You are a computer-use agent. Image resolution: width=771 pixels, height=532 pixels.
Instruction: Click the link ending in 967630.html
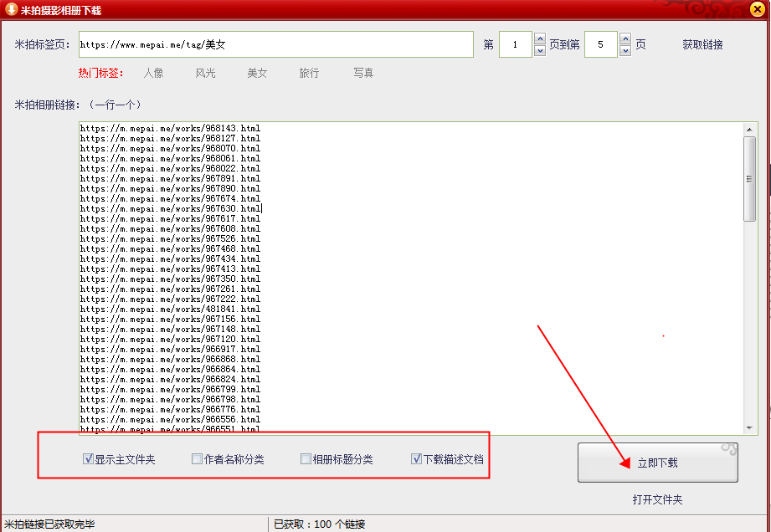coord(170,209)
